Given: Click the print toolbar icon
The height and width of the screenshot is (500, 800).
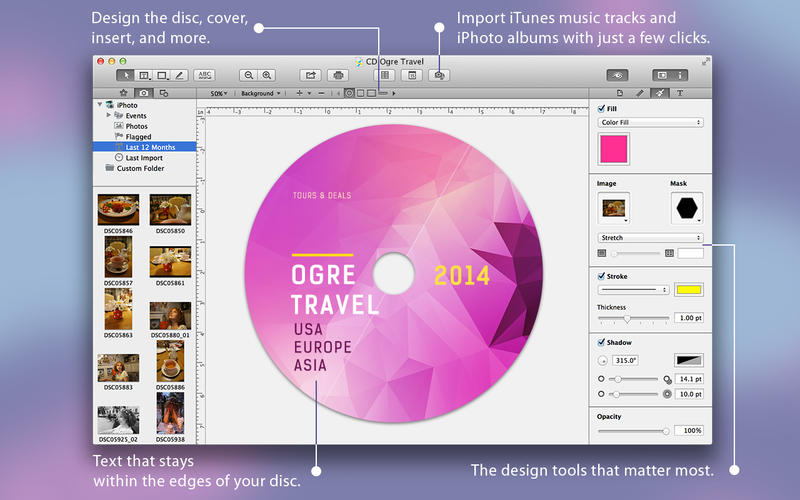Looking at the screenshot, I should point(338,75).
